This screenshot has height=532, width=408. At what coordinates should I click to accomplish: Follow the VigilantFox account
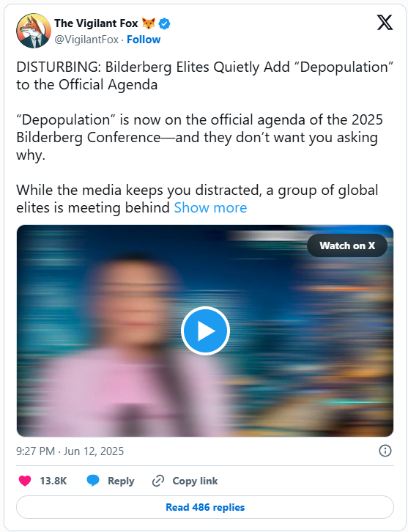(x=144, y=40)
